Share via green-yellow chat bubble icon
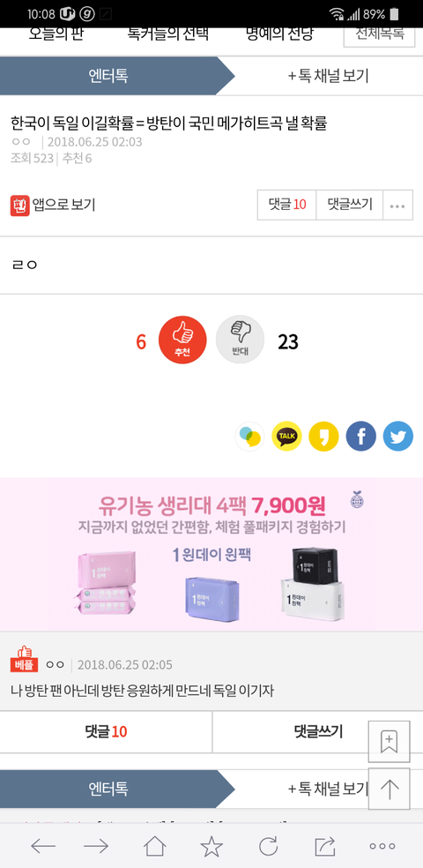The width and height of the screenshot is (423, 868). tap(250, 437)
